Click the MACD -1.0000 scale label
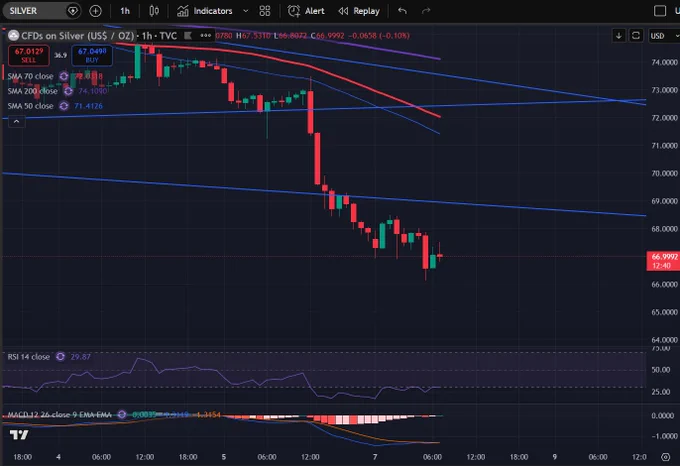The width and height of the screenshot is (680, 466). [x=662, y=436]
